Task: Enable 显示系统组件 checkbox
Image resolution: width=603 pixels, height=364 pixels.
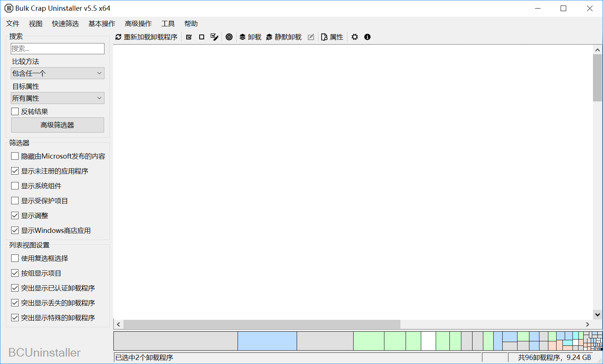Action: tap(15, 186)
